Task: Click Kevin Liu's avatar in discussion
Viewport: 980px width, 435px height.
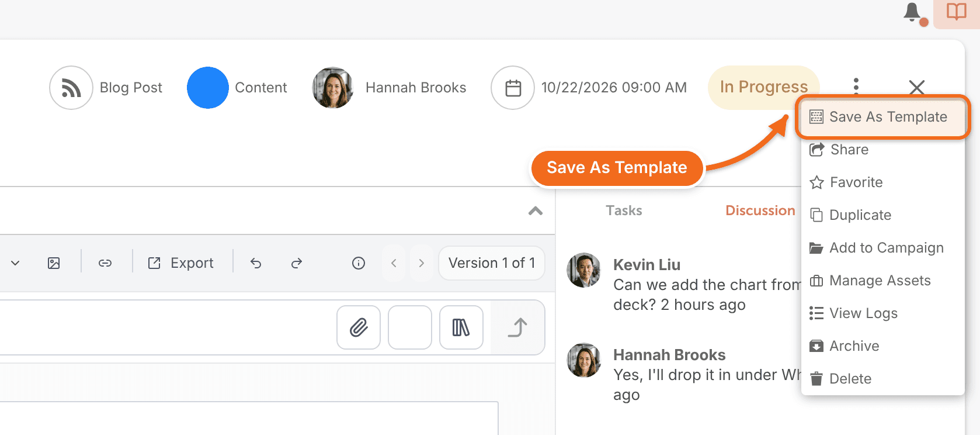Action: coord(584,270)
